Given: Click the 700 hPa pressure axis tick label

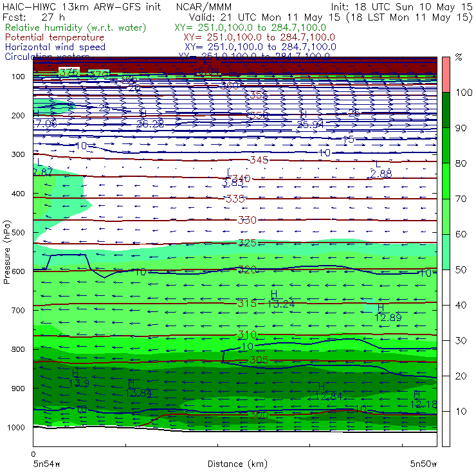Looking at the screenshot, I should (18, 311).
